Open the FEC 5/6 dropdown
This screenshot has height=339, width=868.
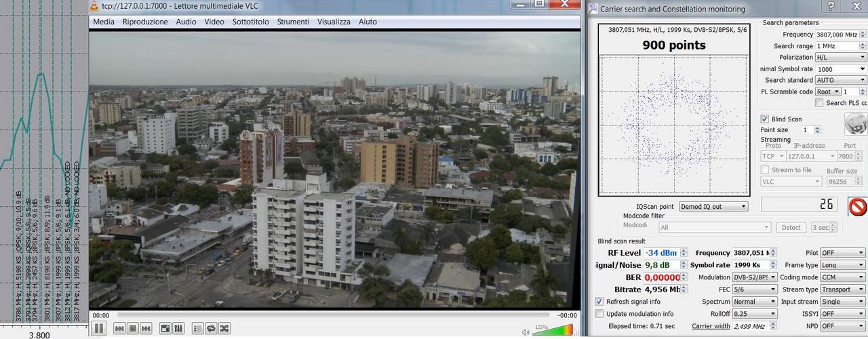755,290
